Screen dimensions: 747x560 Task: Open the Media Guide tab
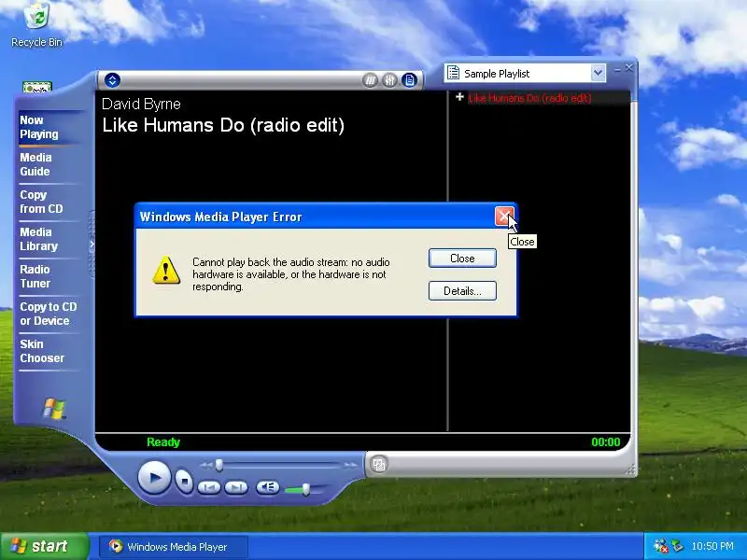pyautogui.click(x=35, y=164)
